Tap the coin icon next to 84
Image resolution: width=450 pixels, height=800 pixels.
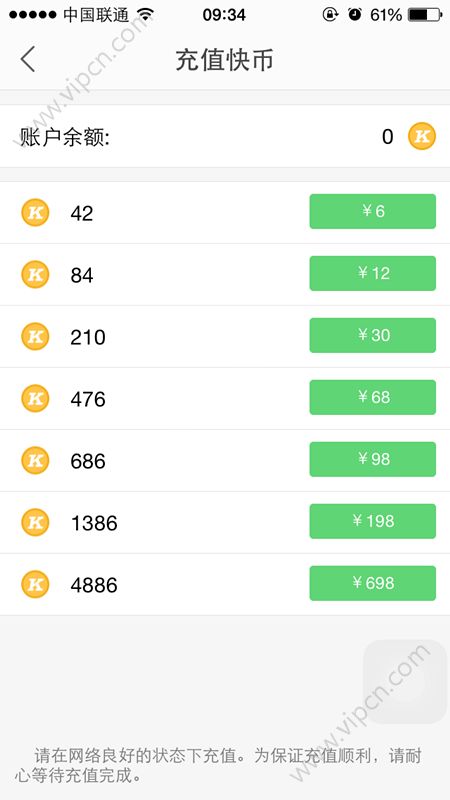point(35,274)
